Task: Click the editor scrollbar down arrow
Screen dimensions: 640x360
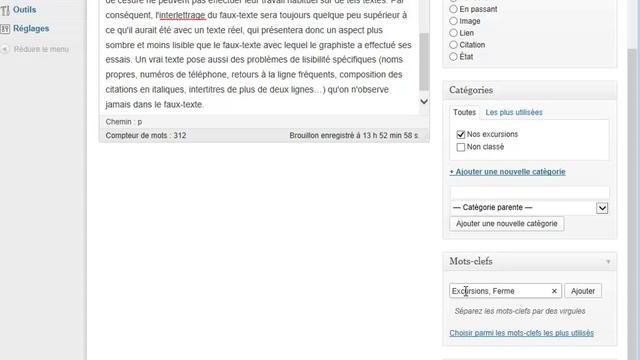Action: (x=424, y=101)
